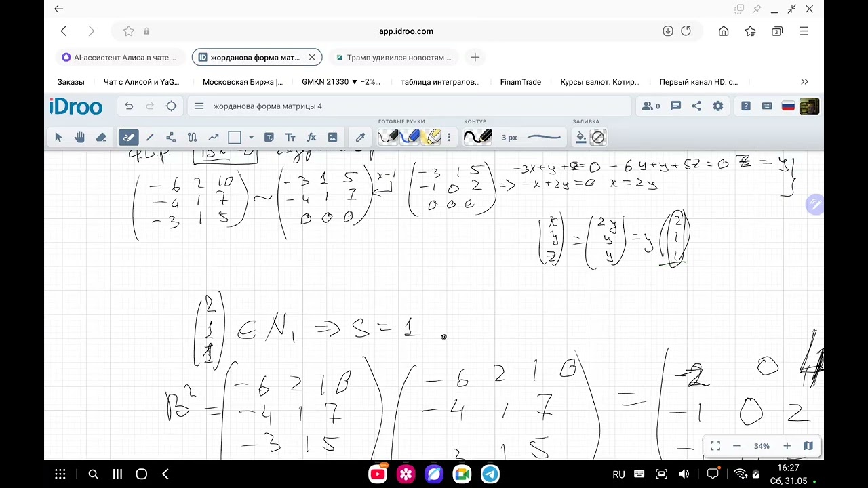Insert an image with the picture tool
The height and width of the screenshot is (488, 868).
pos(332,138)
